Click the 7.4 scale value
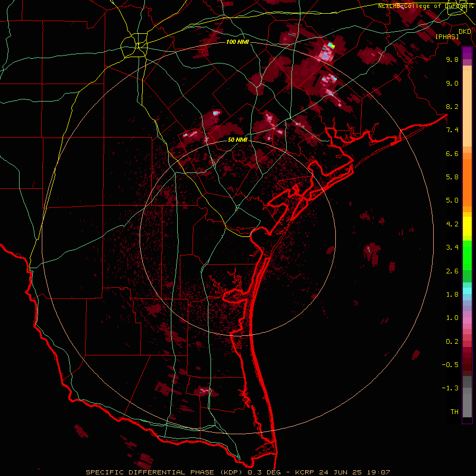Viewport: 476px width, 476px height. click(x=452, y=130)
